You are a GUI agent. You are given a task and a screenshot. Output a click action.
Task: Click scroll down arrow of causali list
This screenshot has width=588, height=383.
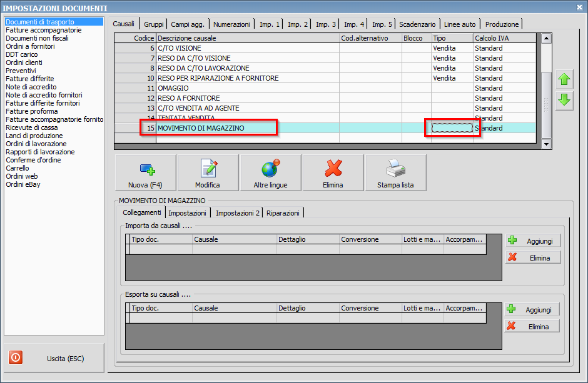pos(546,144)
